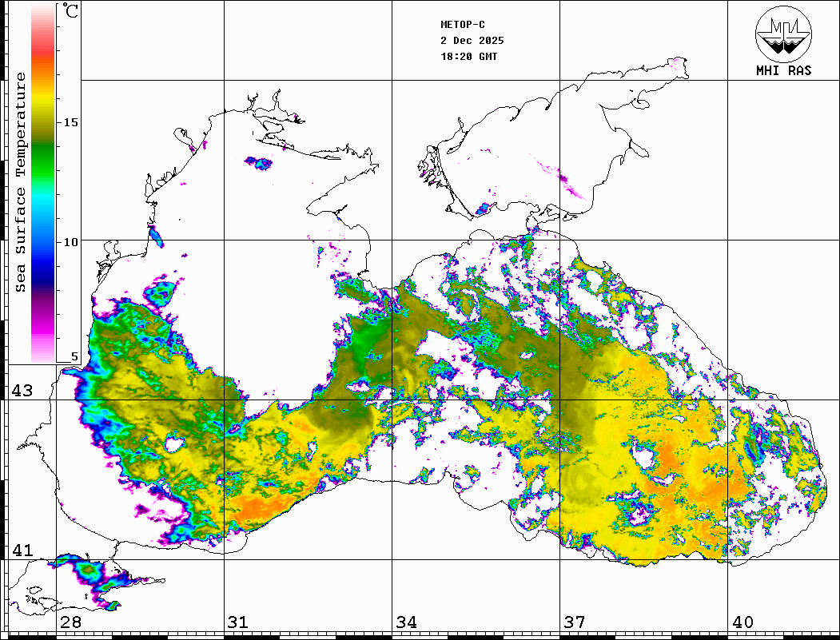Click the Sea Surface Temperature vertical title
Image resolution: width=840 pixels, height=640 pixels.
(21, 182)
